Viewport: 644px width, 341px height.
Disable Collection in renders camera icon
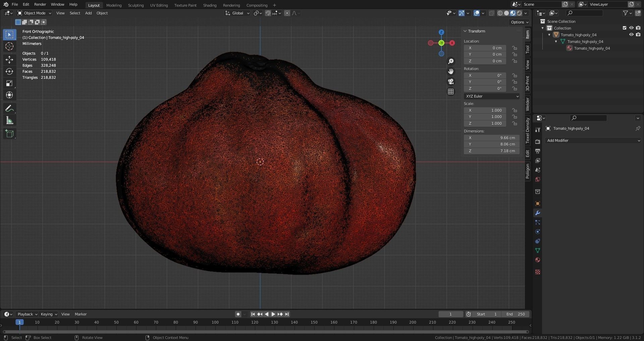638,28
